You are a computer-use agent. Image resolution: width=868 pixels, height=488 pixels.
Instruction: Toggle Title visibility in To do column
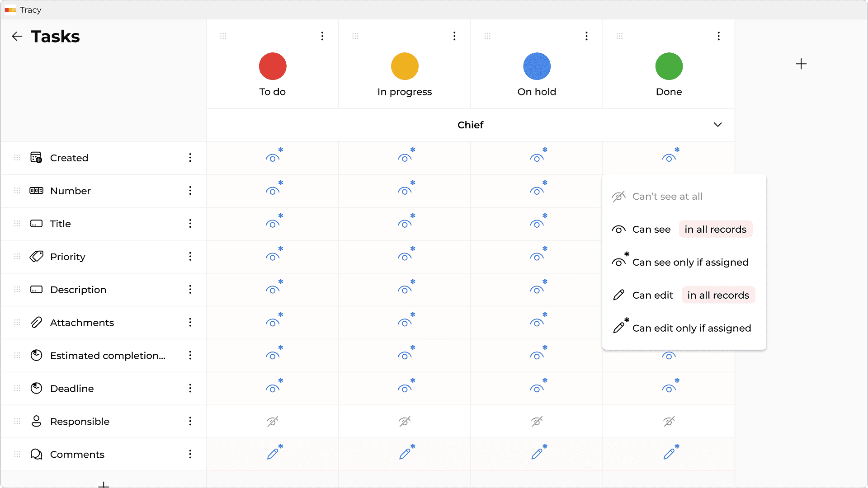coord(273,224)
